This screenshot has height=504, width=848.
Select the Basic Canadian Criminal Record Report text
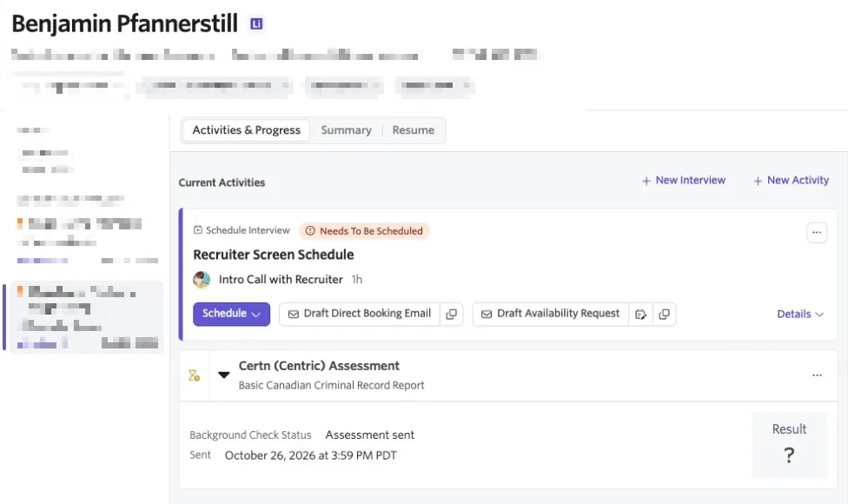tap(332, 385)
